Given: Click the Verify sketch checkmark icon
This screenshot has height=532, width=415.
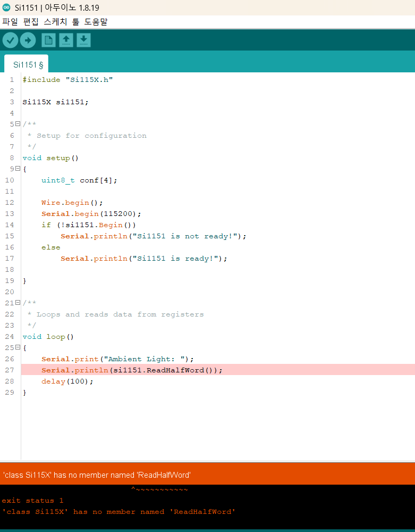Looking at the screenshot, I should coord(11,40).
